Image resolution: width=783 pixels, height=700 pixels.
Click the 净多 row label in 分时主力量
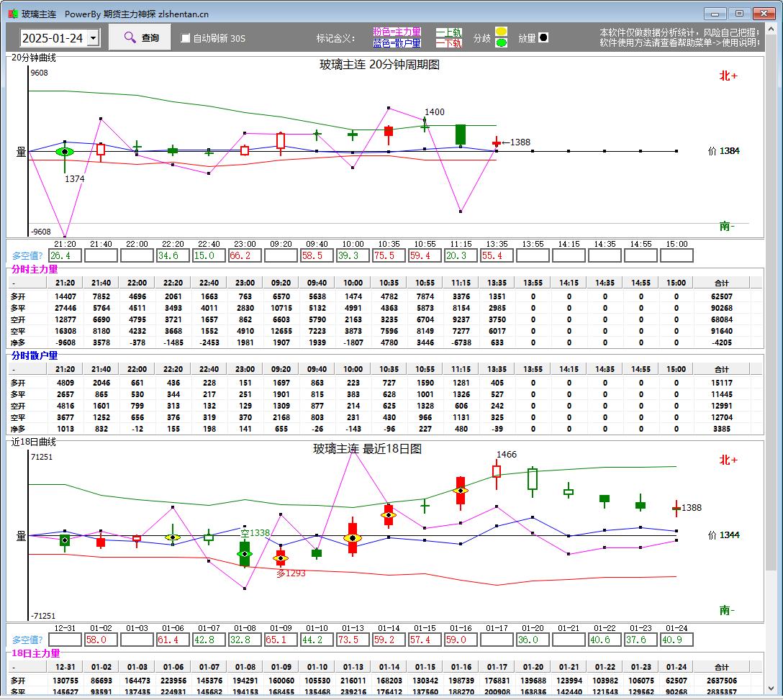(x=18, y=343)
